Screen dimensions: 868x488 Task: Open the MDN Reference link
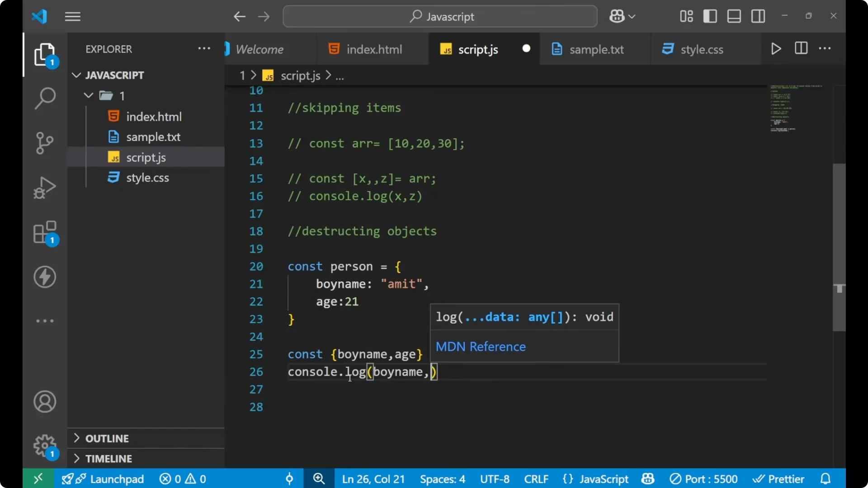(481, 347)
